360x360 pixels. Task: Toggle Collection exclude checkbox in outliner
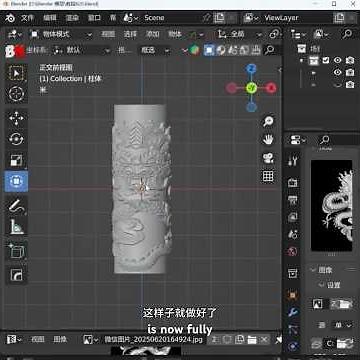[326, 60]
